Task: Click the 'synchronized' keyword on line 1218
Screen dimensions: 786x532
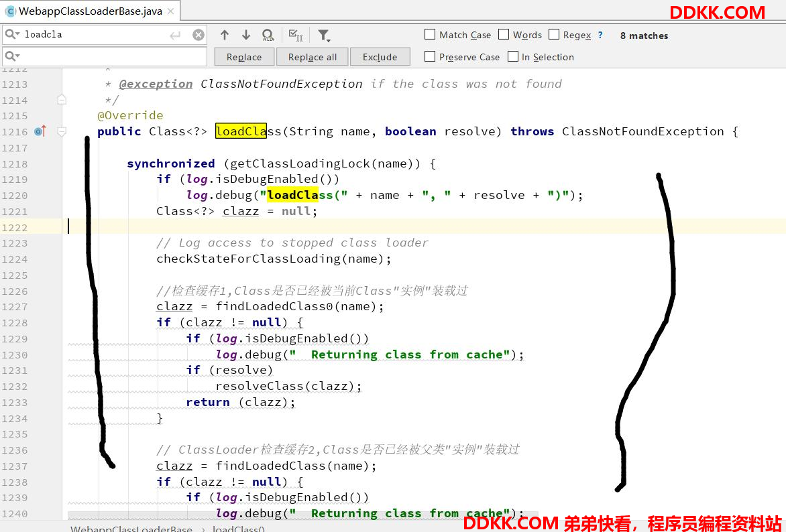Action: click(171, 163)
